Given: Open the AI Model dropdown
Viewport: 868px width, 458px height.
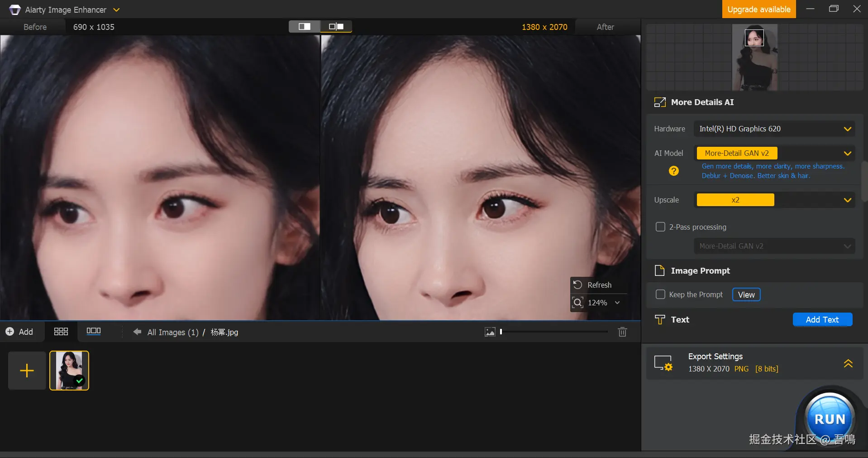Looking at the screenshot, I should point(774,153).
